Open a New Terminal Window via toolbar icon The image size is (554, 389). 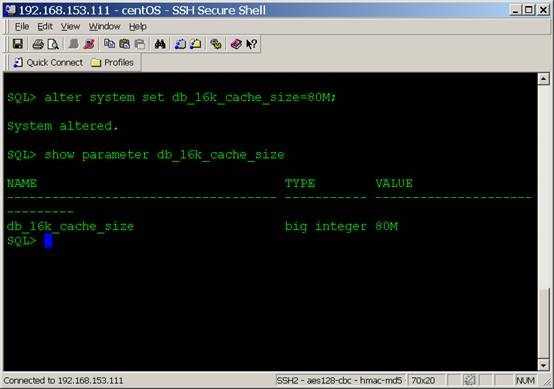(180, 44)
